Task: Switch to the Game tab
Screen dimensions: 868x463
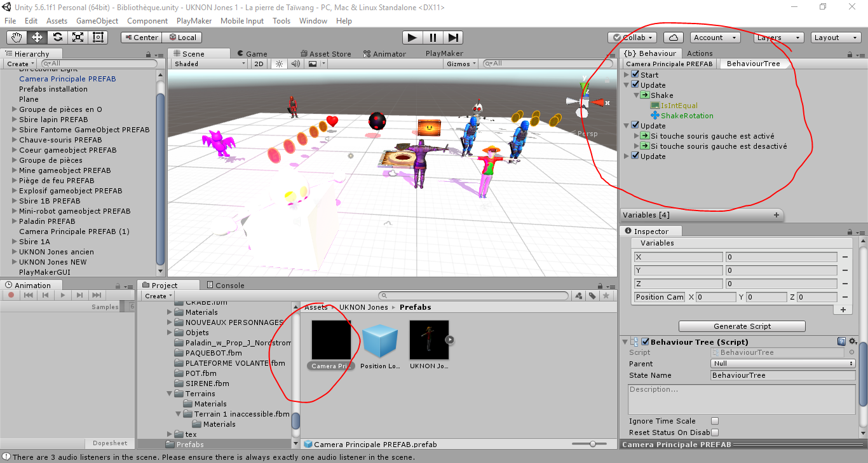Action: coord(252,54)
